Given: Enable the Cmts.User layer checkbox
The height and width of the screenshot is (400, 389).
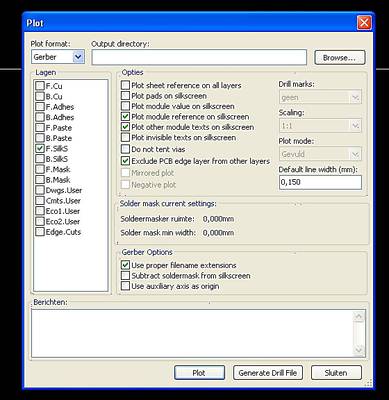Looking at the screenshot, I should tap(40, 201).
